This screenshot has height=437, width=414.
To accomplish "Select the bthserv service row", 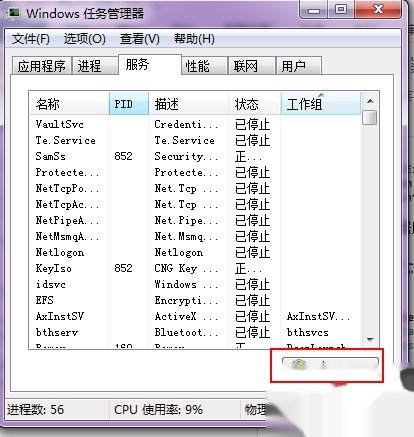I will (195, 332).
